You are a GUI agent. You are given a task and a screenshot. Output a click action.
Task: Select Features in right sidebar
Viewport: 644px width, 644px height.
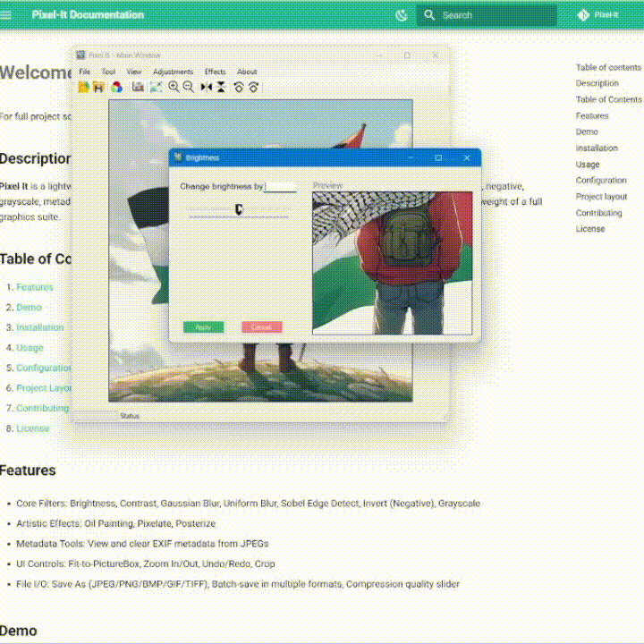[592, 115]
